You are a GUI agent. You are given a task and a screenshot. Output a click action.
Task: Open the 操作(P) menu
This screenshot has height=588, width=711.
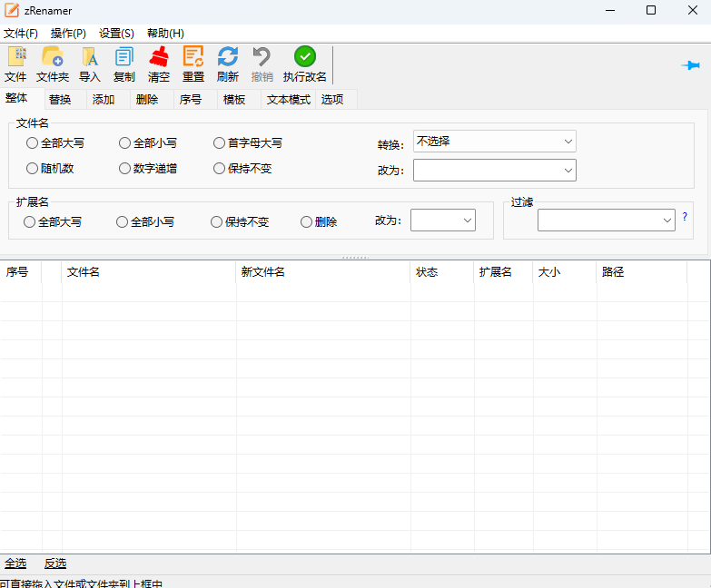click(x=68, y=34)
